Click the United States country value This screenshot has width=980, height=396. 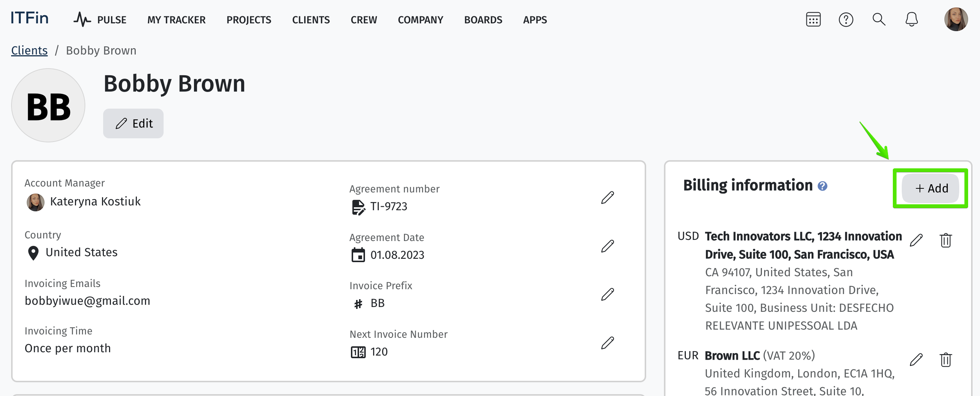tap(81, 252)
